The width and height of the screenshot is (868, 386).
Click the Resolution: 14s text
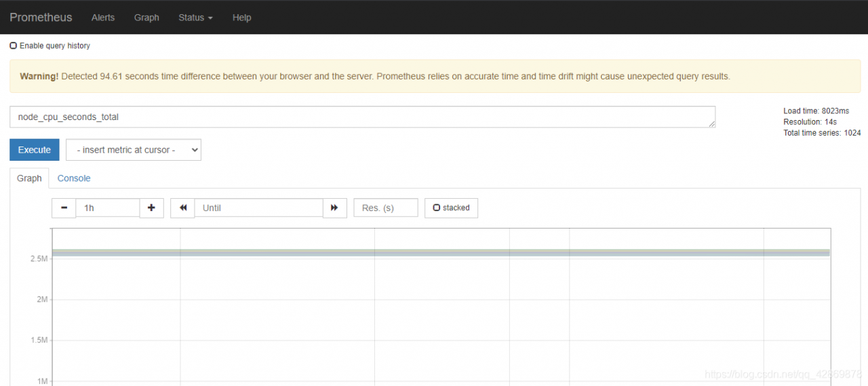pos(810,122)
